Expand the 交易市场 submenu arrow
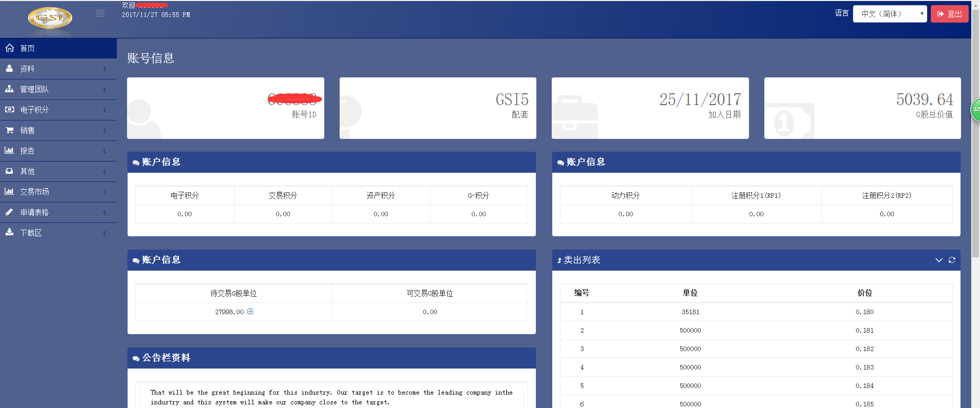 (105, 192)
